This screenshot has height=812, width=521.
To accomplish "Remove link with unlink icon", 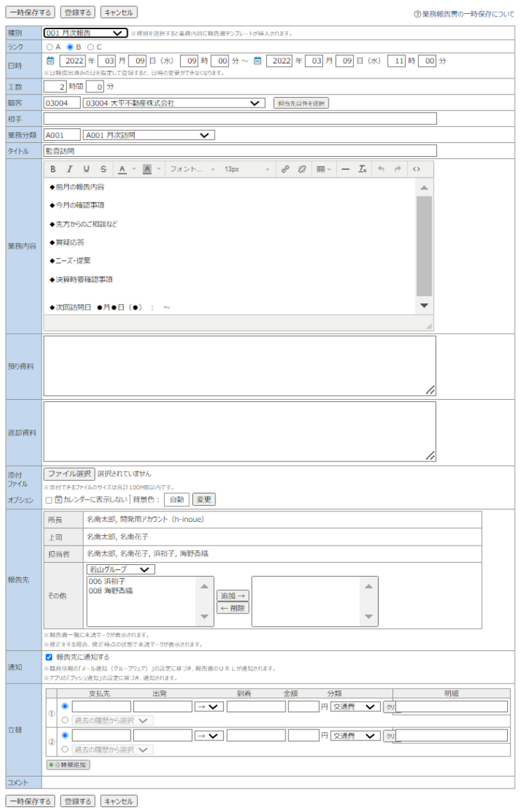I will (302, 169).
